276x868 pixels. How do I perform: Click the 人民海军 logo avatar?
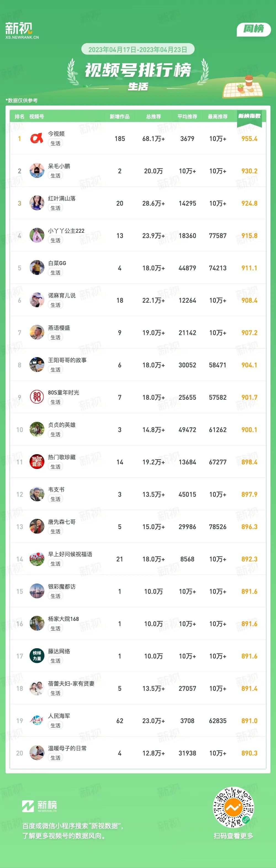tap(37, 721)
